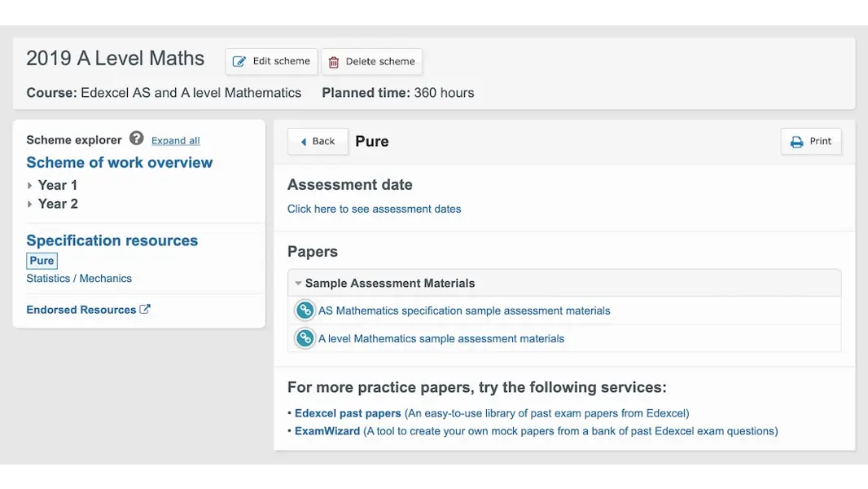Open the Endorsed Resources link
This screenshot has width=868, height=489.
(x=81, y=311)
